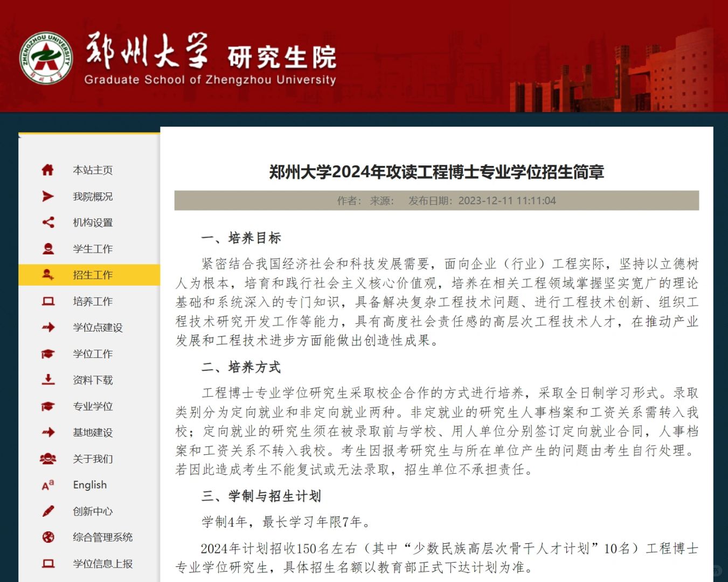The height and width of the screenshot is (582, 728).
Task: Click the arrow icon beside 基地建设
Action: [48, 432]
